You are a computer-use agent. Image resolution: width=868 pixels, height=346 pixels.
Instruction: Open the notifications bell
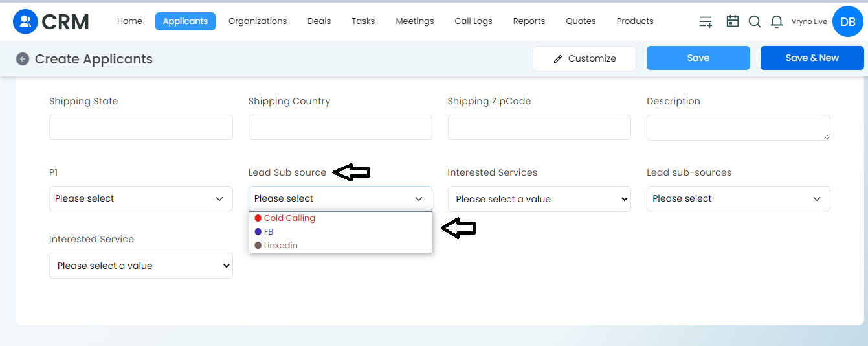[x=777, y=21]
